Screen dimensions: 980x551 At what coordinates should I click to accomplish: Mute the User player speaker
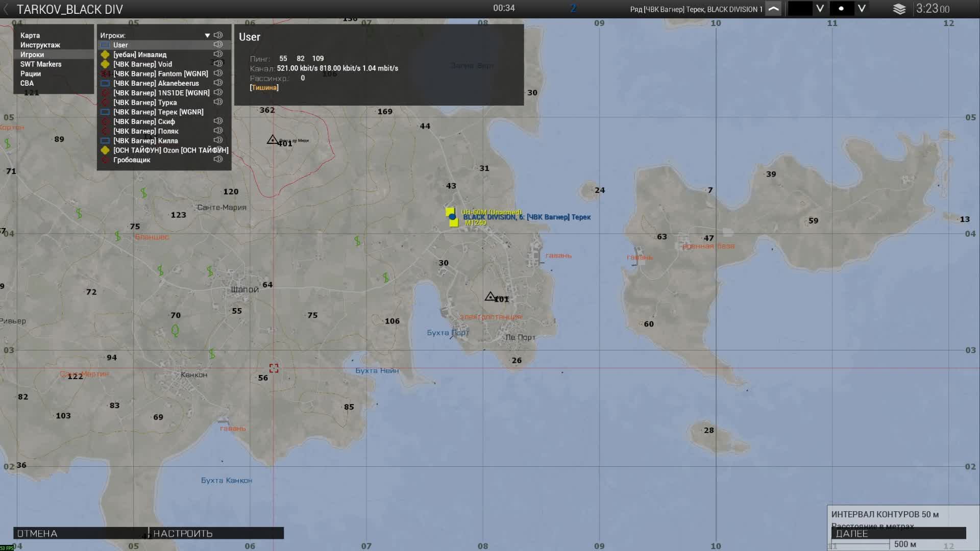[x=218, y=45]
